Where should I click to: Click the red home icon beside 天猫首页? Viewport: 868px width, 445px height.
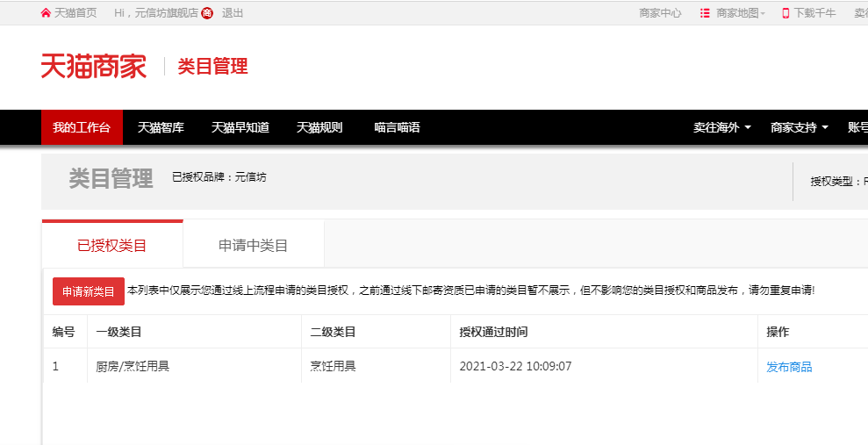pos(46,13)
